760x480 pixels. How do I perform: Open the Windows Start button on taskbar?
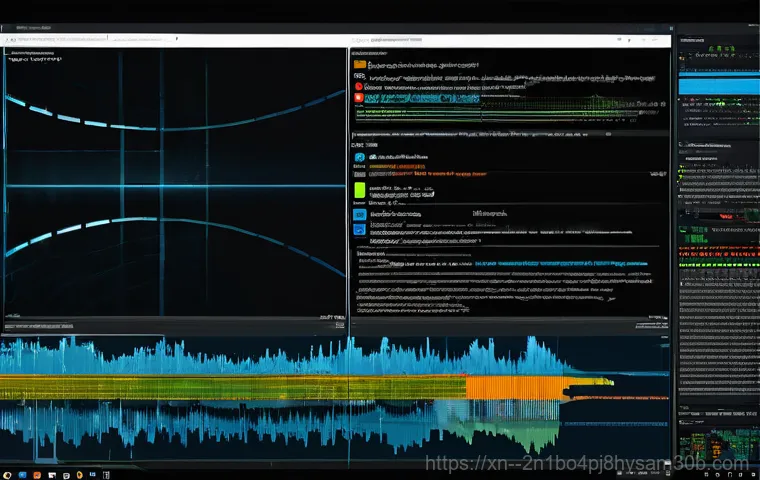coord(9,473)
